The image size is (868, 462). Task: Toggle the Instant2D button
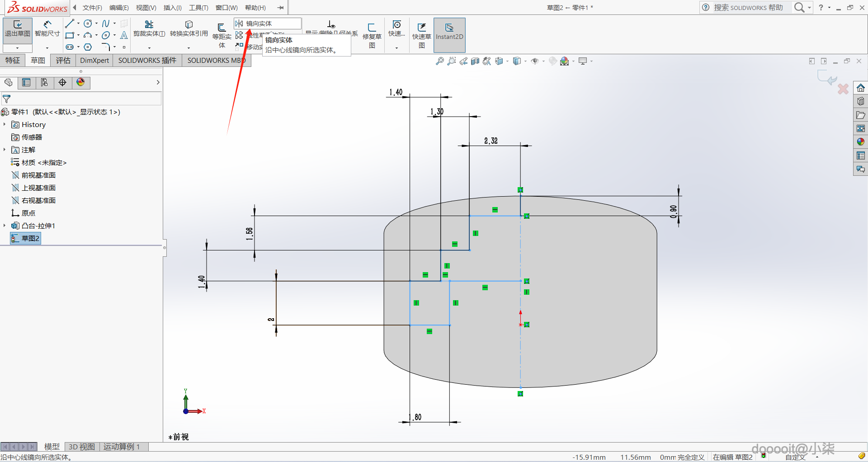[x=449, y=32]
